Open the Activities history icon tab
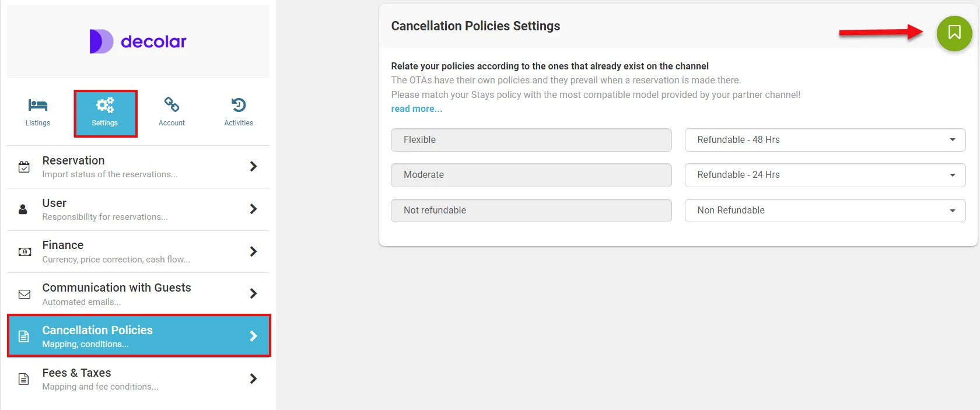The width and height of the screenshot is (980, 410). 239,106
